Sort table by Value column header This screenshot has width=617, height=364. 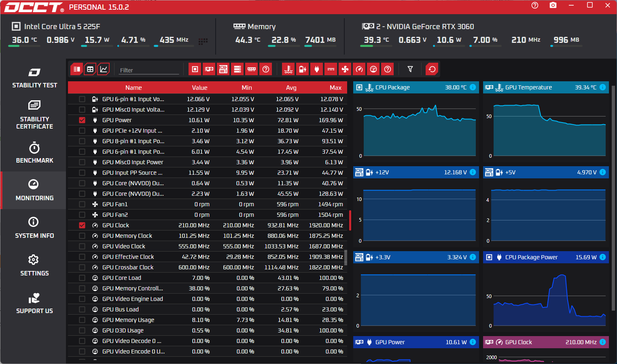pyautogui.click(x=199, y=88)
